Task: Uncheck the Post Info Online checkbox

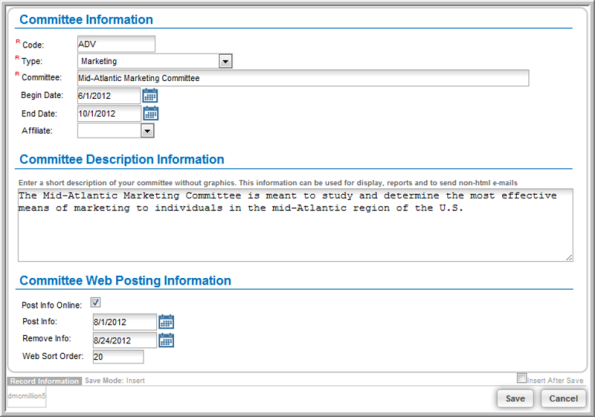Action: point(95,302)
